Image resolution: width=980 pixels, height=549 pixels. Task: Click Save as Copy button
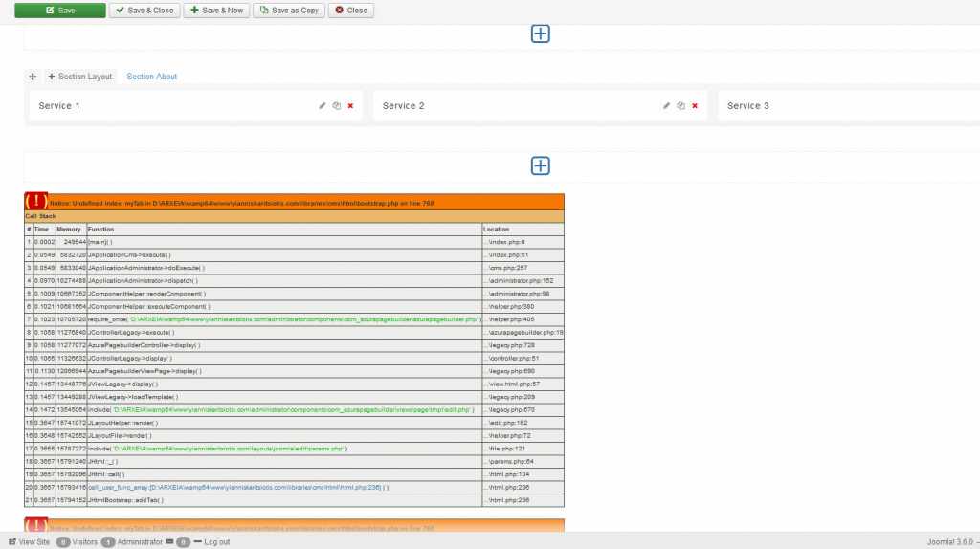289,11
